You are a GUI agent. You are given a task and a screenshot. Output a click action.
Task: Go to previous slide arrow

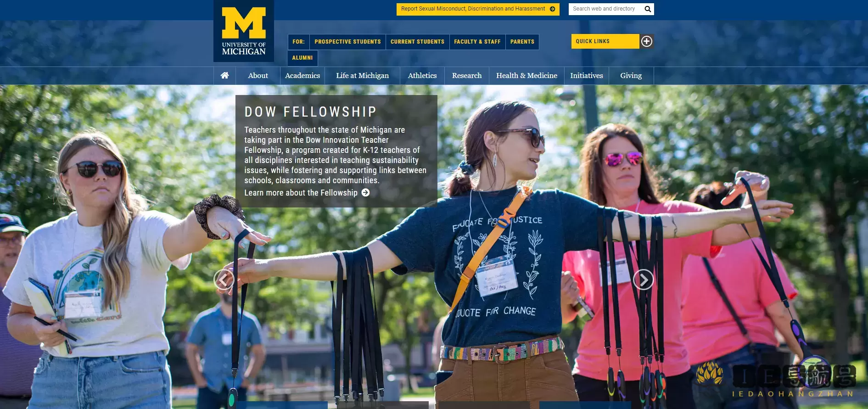pos(224,279)
